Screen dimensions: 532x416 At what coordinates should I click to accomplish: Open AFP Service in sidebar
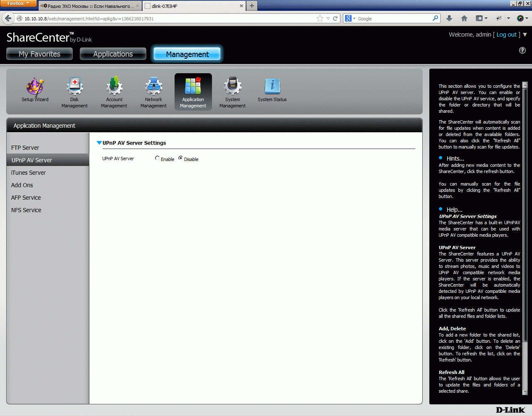[x=26, y=198]
